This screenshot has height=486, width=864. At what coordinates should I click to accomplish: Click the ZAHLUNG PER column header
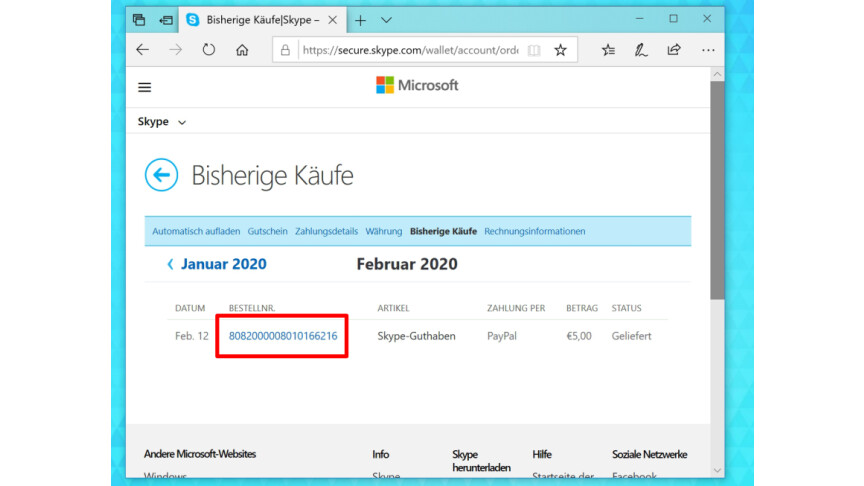(x=516, y=308)
